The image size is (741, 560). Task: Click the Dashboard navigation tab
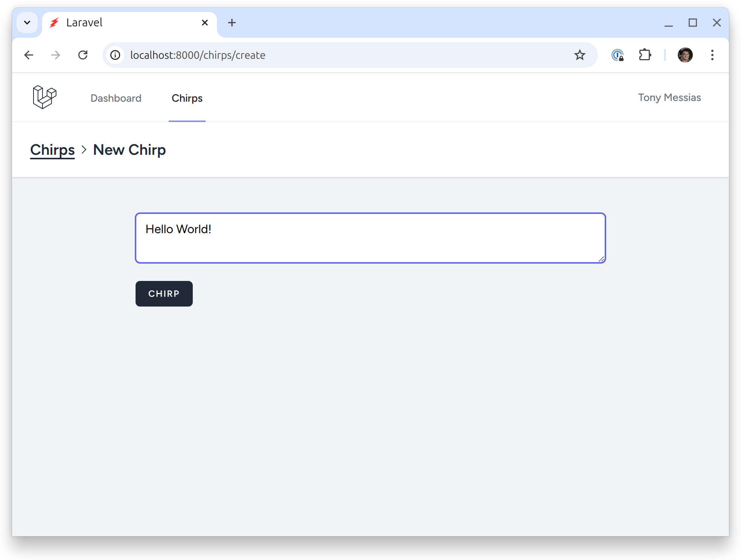(116, 98)
